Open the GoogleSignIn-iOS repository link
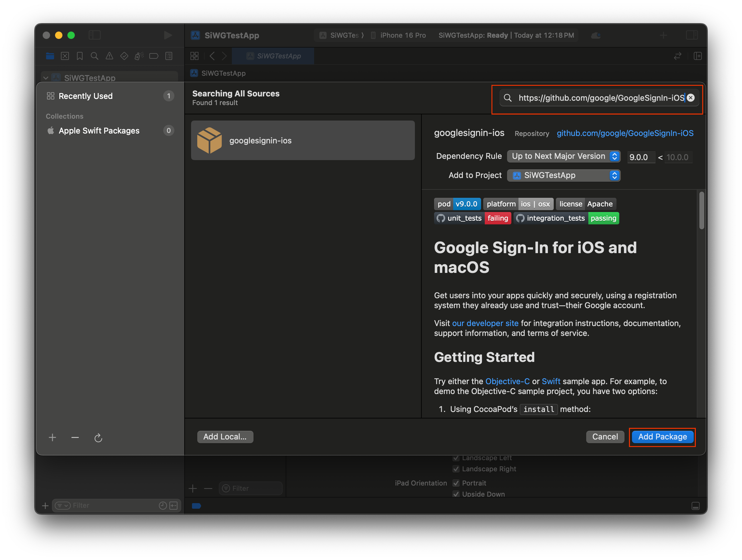The height and width of the screenshot is (560, 742). coord(625,133)
